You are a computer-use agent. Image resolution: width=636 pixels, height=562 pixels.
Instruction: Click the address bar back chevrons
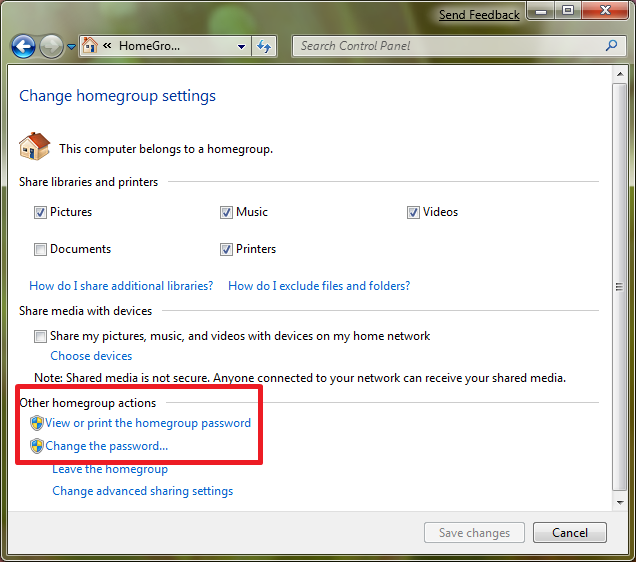pos(107,45)
